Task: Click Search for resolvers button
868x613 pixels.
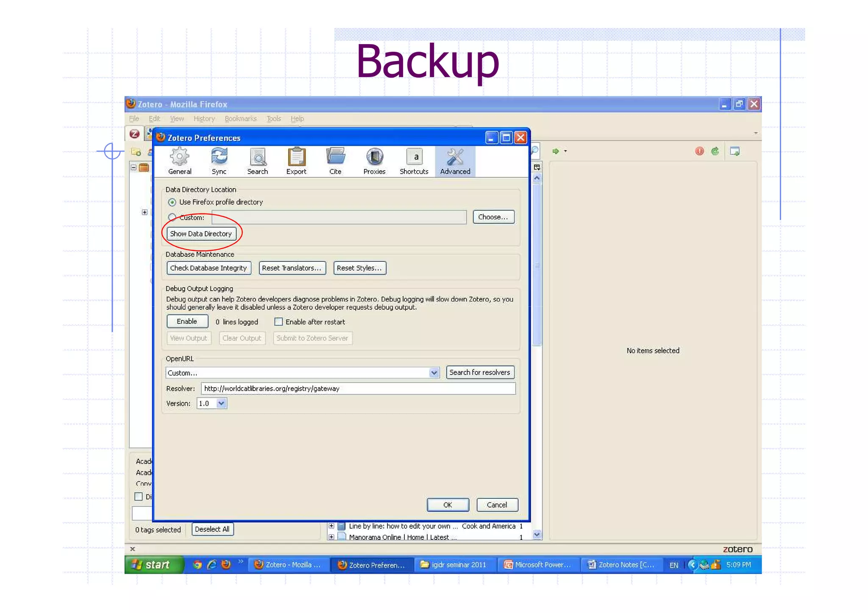Action: click(x=480, y=372)
